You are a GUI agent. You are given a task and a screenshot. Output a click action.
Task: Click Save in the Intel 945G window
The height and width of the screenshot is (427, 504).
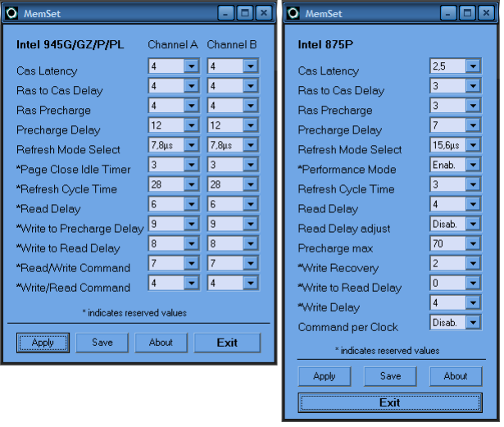102,343
